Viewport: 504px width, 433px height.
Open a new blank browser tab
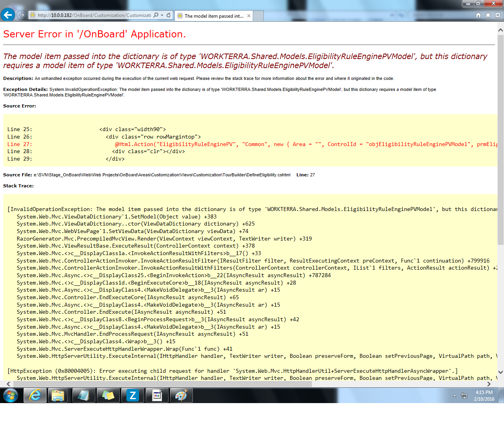[x=258, y=16]
